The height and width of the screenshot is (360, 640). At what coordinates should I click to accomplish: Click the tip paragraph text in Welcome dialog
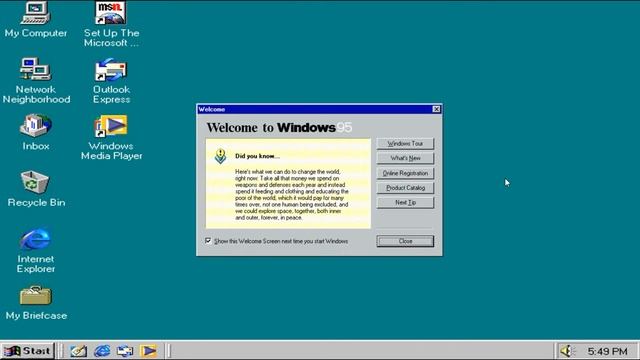click(292, 195)
